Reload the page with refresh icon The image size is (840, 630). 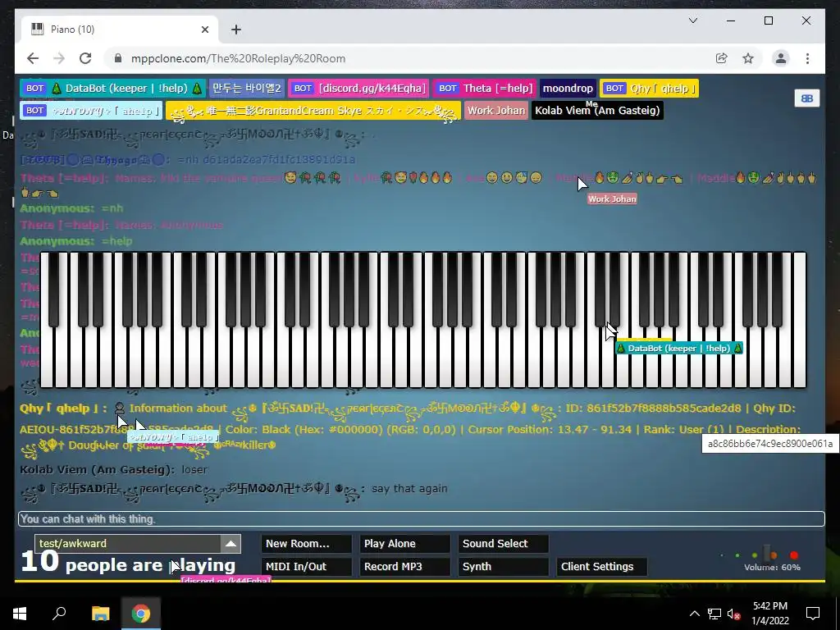[85, 58]
